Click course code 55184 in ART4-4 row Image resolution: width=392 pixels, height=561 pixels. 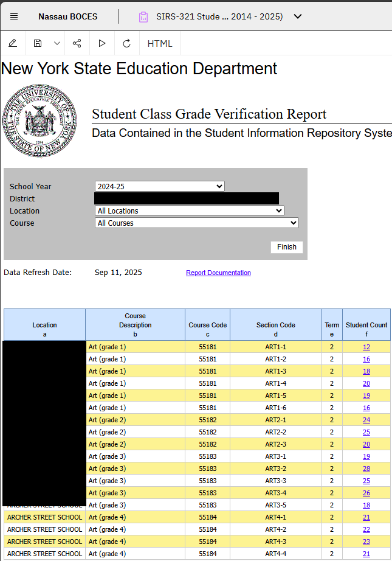pos(208,554)
